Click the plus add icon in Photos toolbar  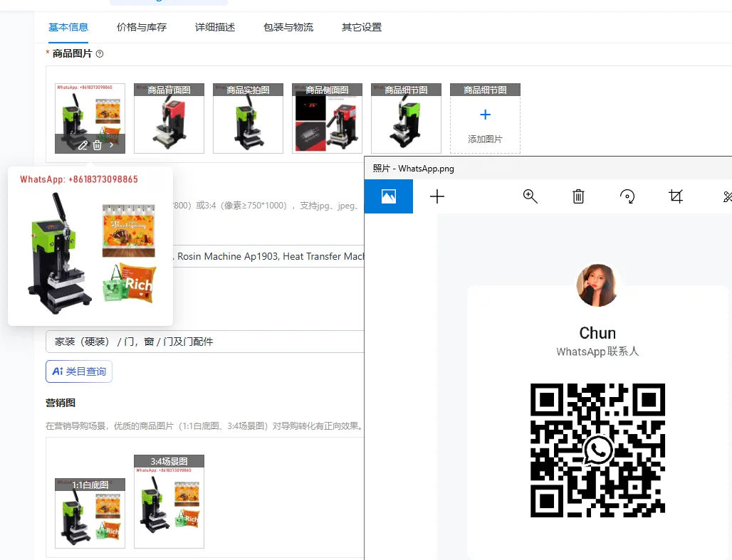pyautogui.click(x=437, y=196)
